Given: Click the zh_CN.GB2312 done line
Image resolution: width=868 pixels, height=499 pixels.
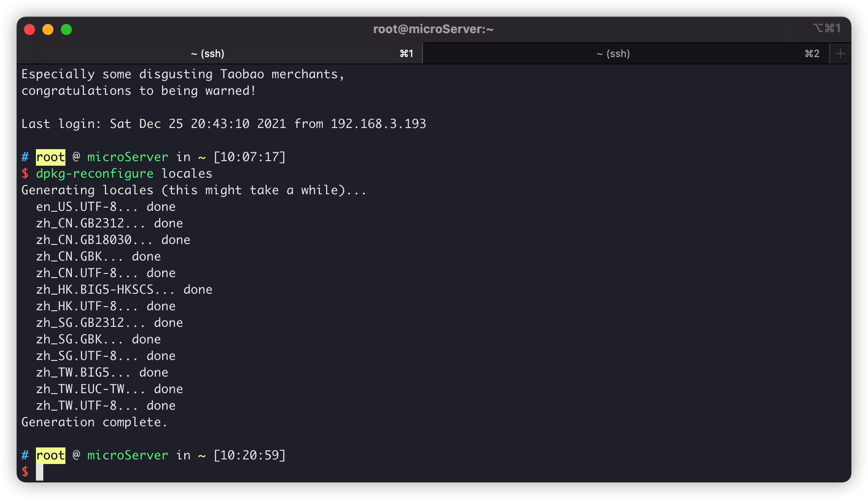Looking at the screenshot, I should [109, 223].
